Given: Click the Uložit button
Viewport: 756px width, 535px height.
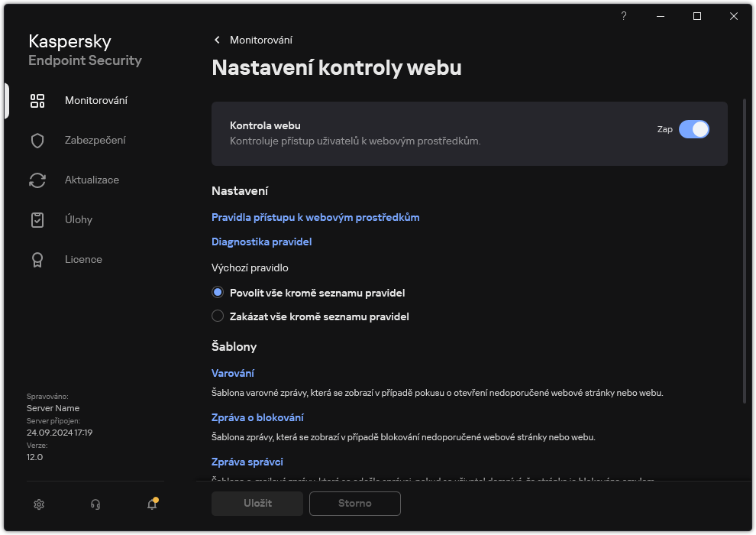Looking at the screenshot, I should [x=257, y=504].
